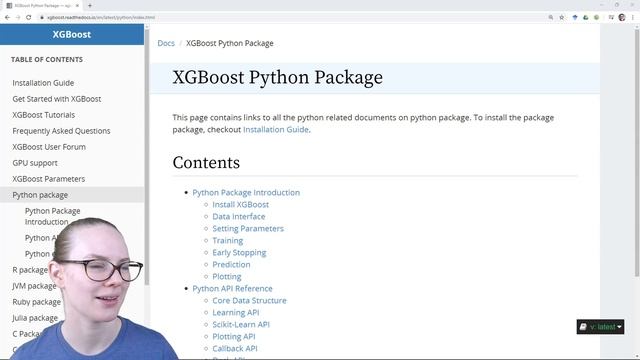Click the media control icon in toolbar

tap(611, 18)
